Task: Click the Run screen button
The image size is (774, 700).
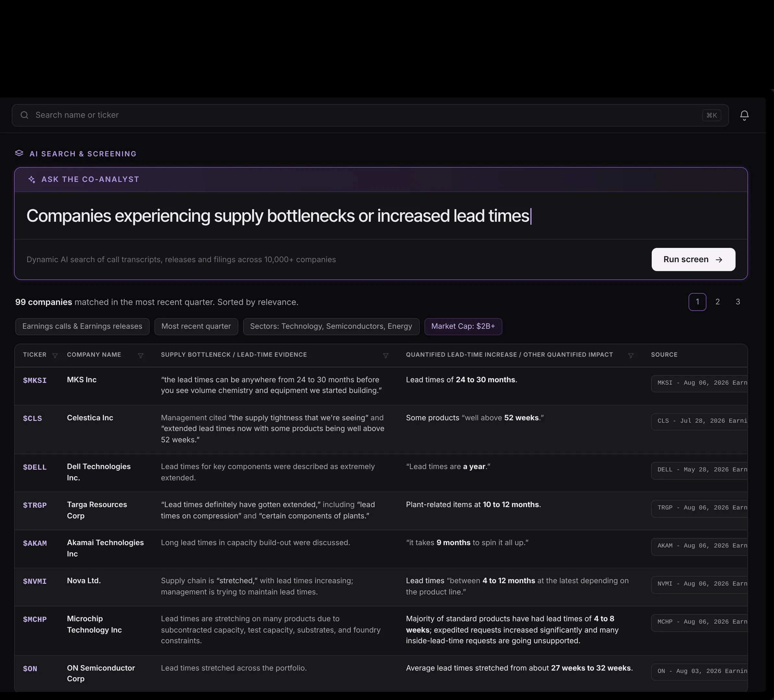Action: coord(693,260)
